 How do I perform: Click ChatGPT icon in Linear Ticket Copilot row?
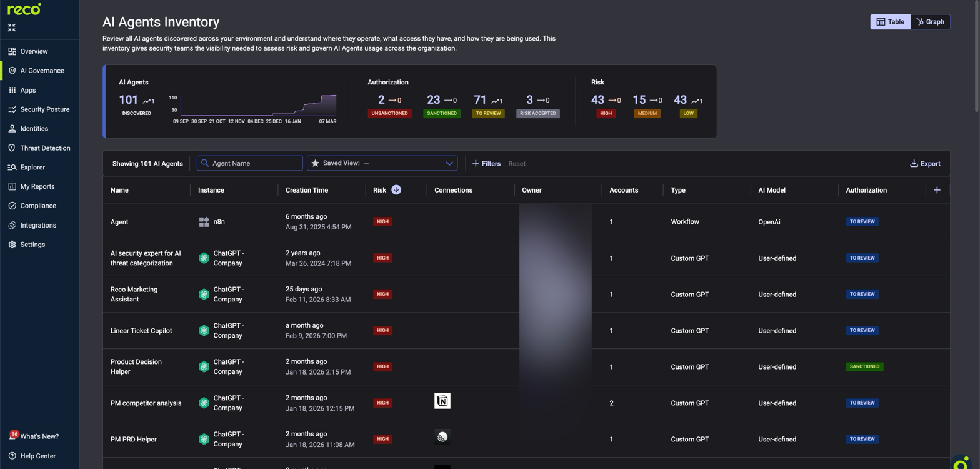coord(204,331)
